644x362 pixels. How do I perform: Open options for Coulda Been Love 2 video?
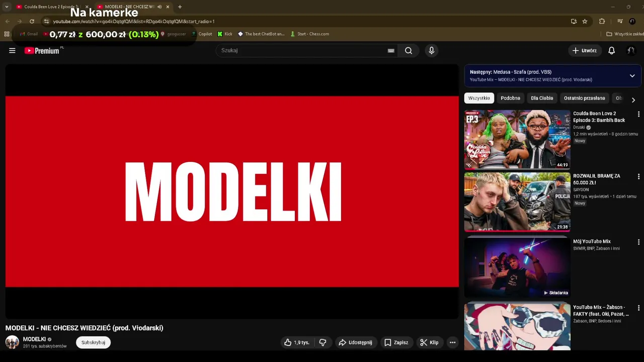[x=638, y=114]
